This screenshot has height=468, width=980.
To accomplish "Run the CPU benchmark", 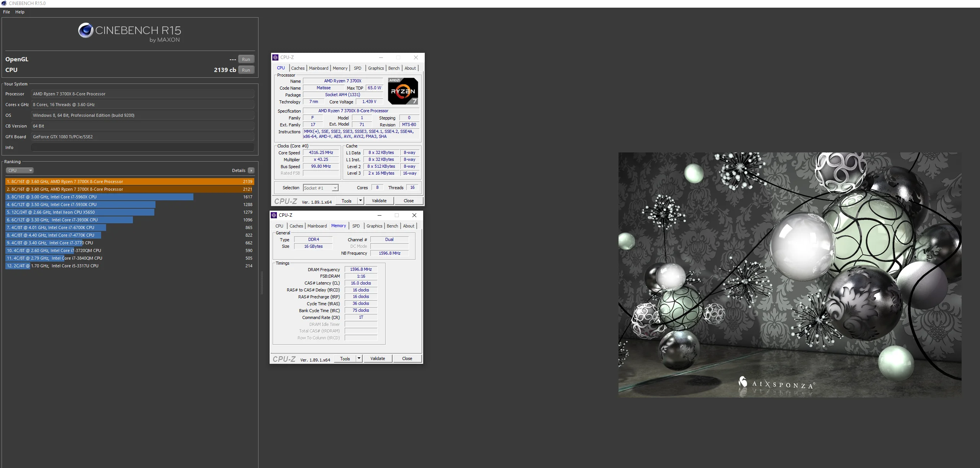I will click(x=246, y=70).
